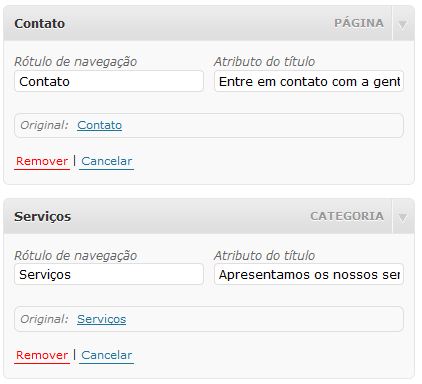
Task: Open the original Contato page link
Action: pos(99,125)
